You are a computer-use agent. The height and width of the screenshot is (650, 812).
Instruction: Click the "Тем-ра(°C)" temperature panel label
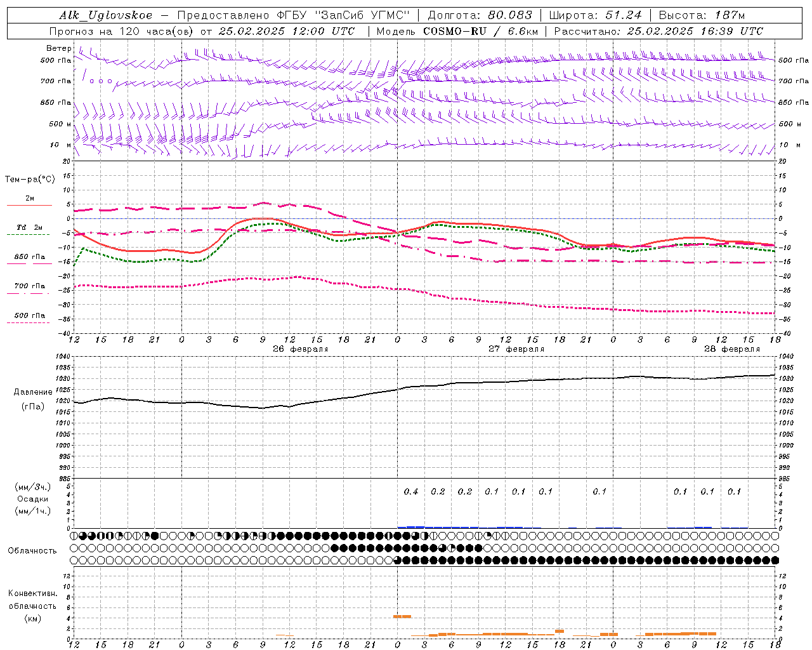pyautogui.click(x=30, y=180)
